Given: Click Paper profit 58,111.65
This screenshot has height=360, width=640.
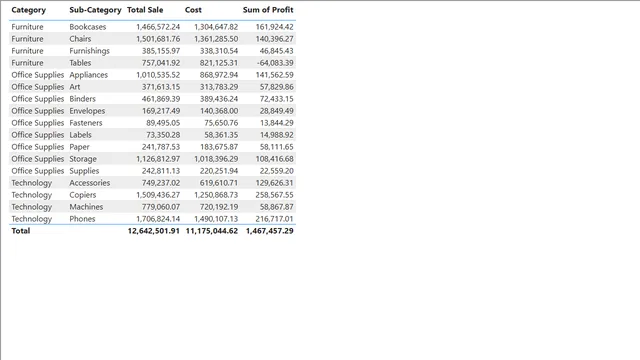Looking at the screenshot, I should coord(276,147).
